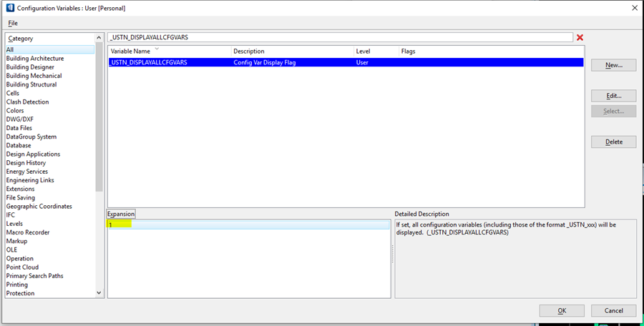Screen dimensions: 644x326
Task: Click the Edit... button
Action: [x=614, y=96]
